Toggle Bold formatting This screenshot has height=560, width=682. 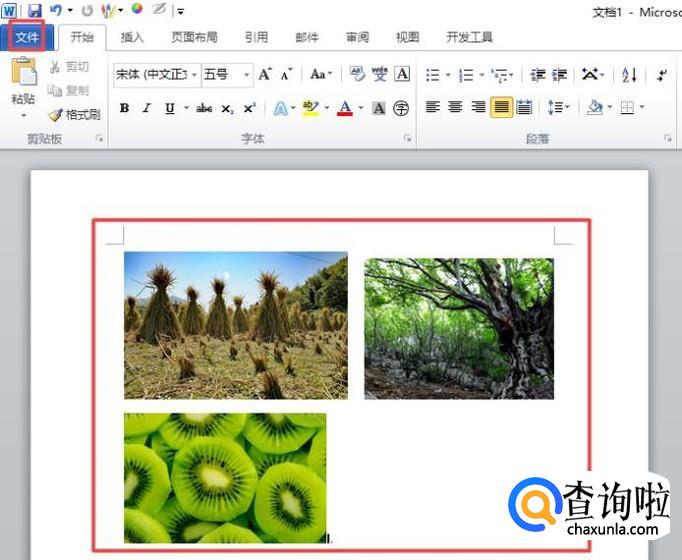click(x=124, y=108)
